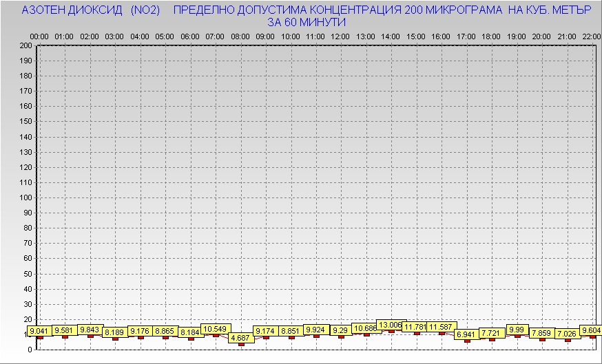Select the 9.041 label at 00:00
Viewport: 602px width, 364px height.
pos(39,331)
